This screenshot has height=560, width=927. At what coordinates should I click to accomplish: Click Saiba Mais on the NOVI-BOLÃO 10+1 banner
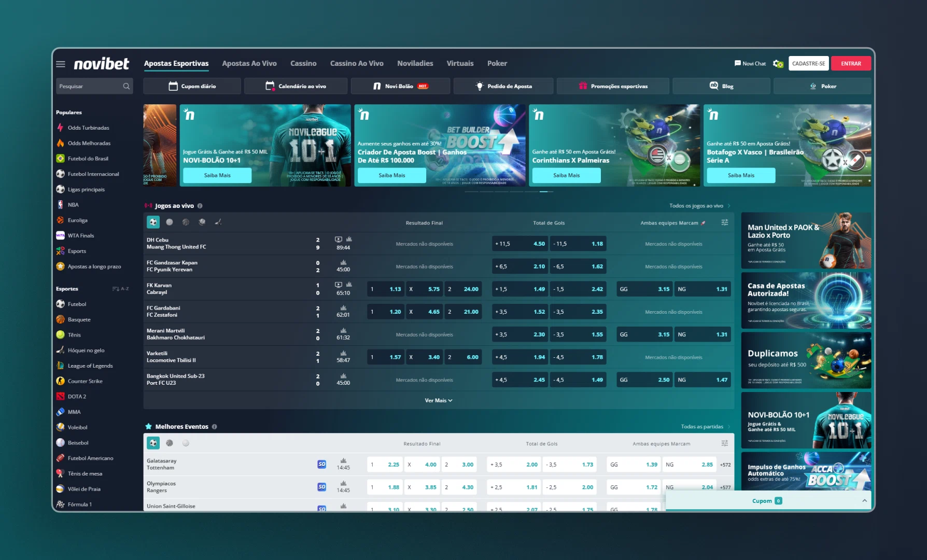[x=217, y=175]
